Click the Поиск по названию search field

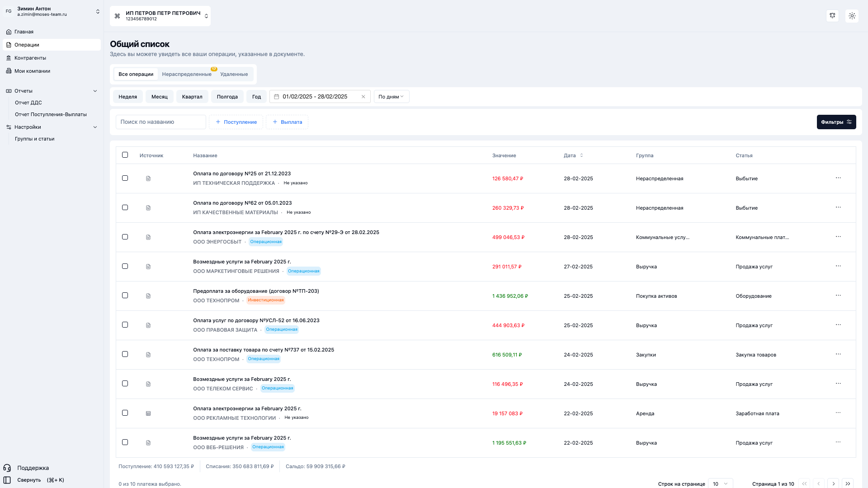pyautogui.click(x=161, y=122)
